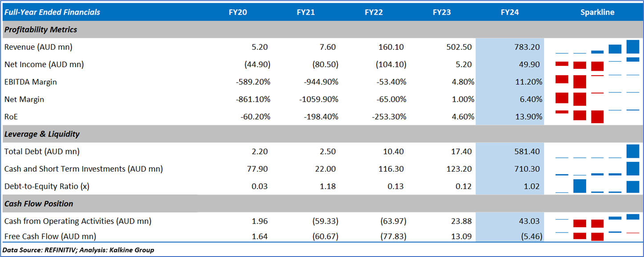Screen dimensions: 644x257
Task: Select the Profitability Metrics section header
Action: [x=40, y=29]
